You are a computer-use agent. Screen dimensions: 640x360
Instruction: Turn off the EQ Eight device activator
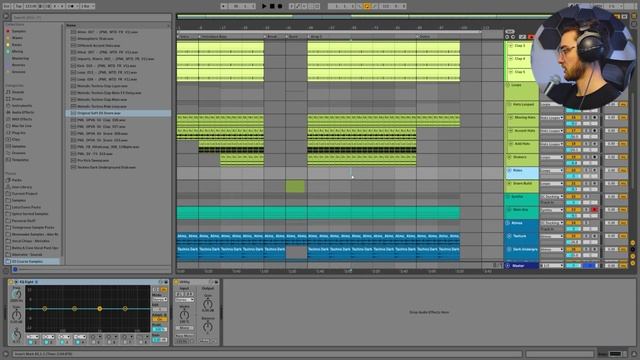tap(11, 282)
